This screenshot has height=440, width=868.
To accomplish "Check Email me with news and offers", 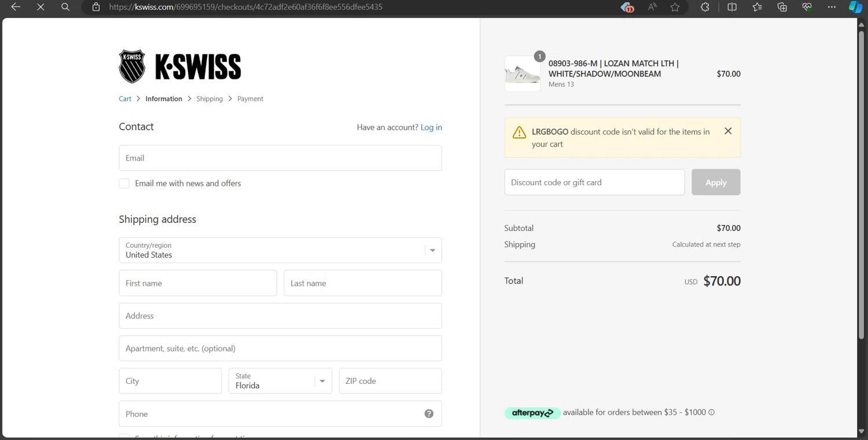I will pyautogui.click(x=124, y=184).
